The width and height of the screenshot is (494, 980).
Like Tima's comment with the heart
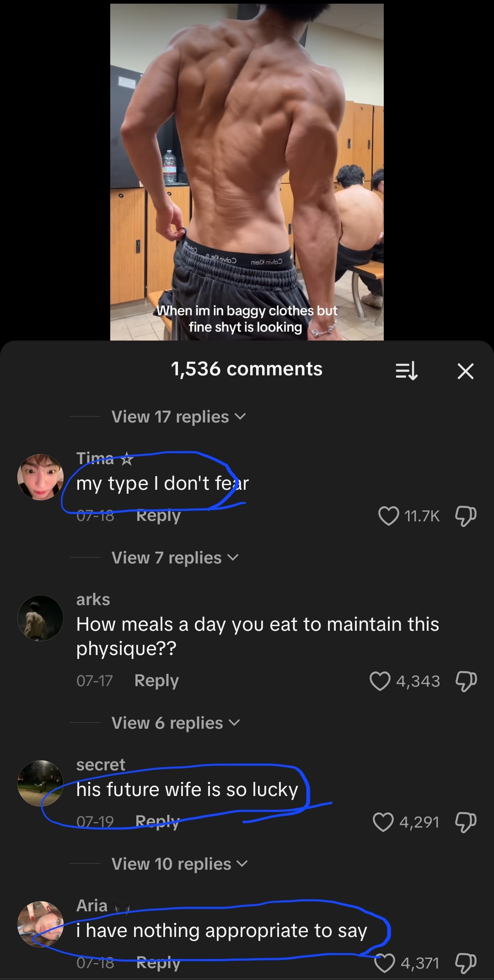click(x=389, y=516)
